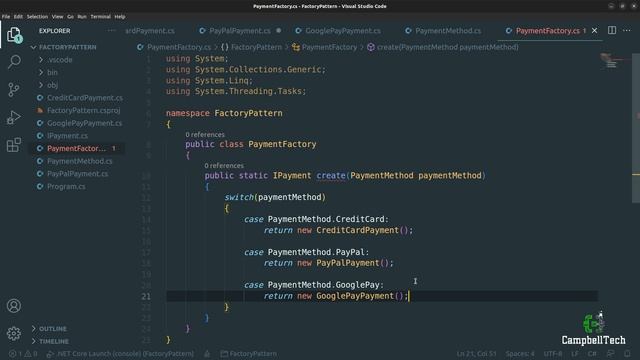Open the Edit menu
The image size is (640, 360).
tap(18, 17)
